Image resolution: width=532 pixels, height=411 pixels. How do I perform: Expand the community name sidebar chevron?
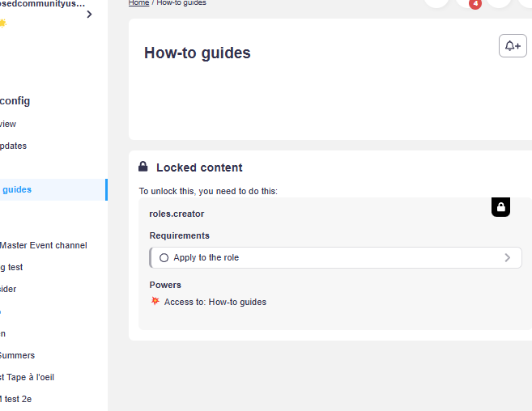89,14
